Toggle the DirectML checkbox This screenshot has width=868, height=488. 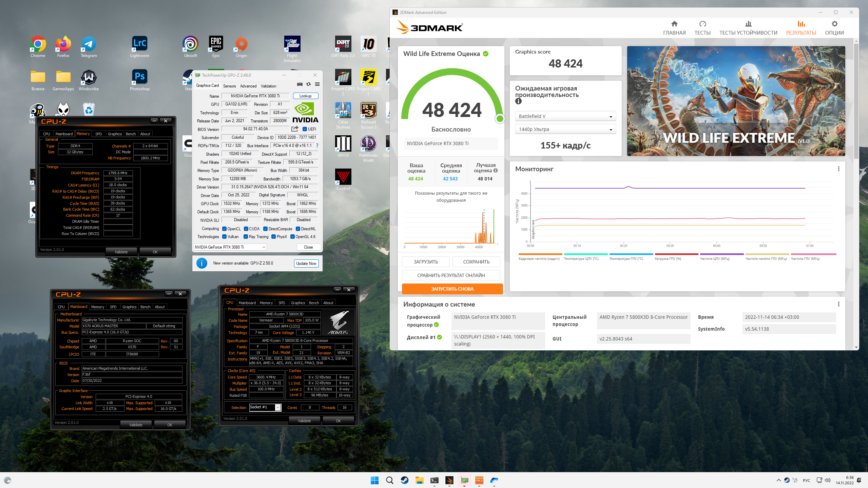298,229
